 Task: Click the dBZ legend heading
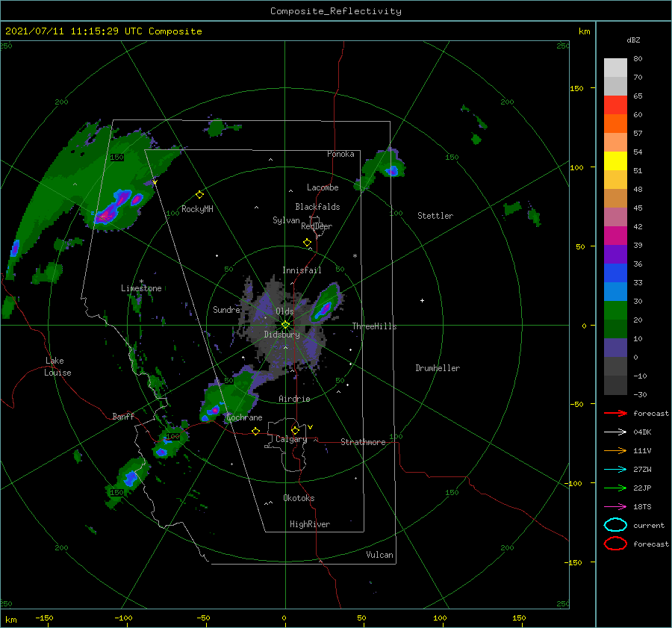[x=633, y=40]
